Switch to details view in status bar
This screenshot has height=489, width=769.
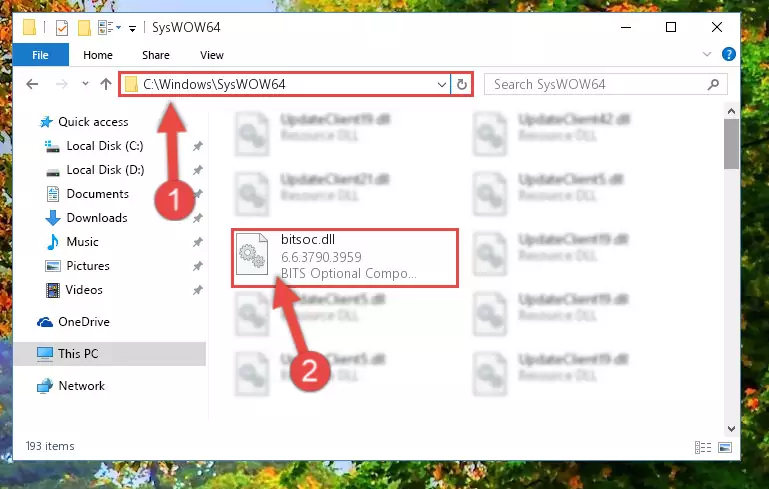point(703,447)
